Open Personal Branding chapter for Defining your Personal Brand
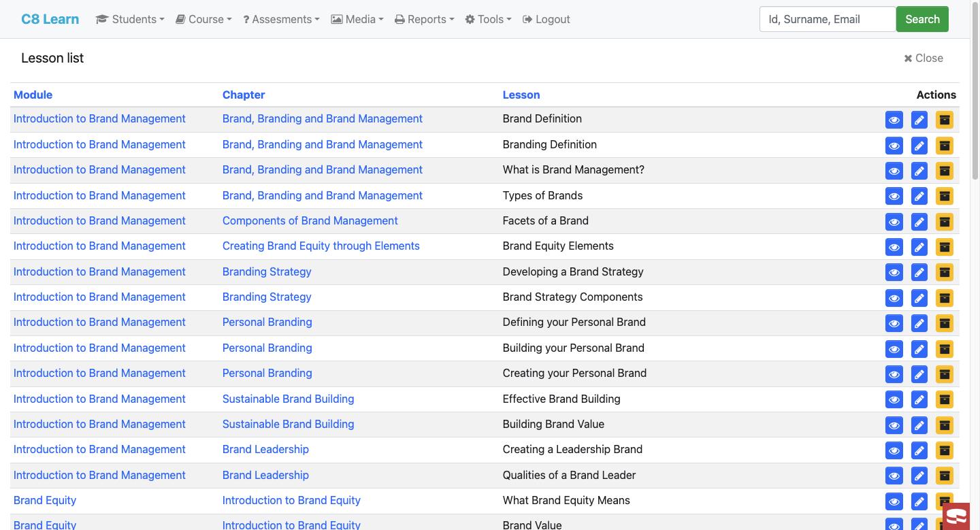Viewport: 980px width, 530px height. coord(267,322)
